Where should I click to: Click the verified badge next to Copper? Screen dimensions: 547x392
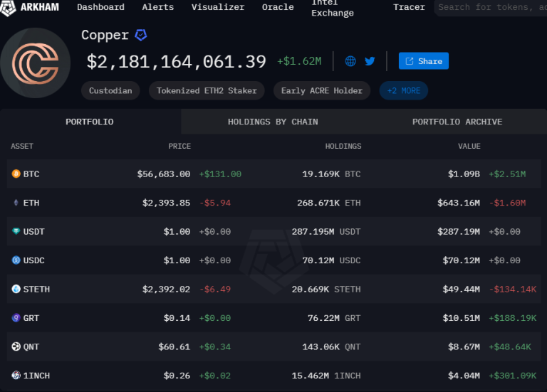[141, 35]
